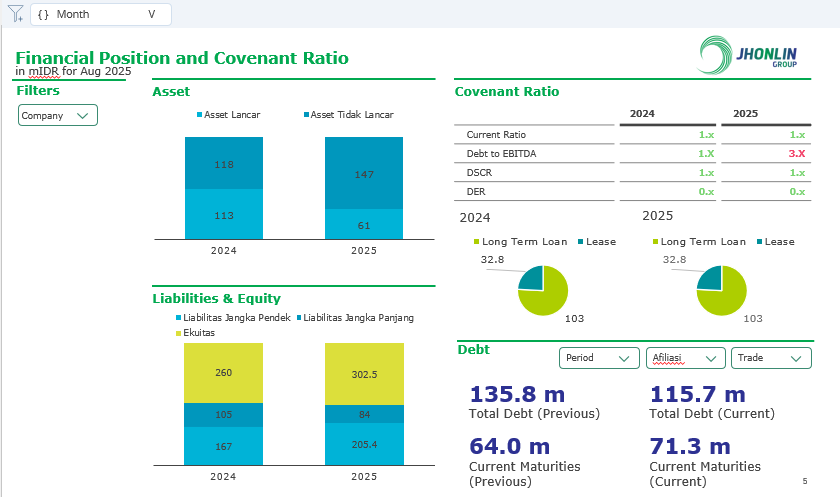Click the Jhonlin Group logo
The height and width of the screenshot is (497, 840).
pos(748,55)
